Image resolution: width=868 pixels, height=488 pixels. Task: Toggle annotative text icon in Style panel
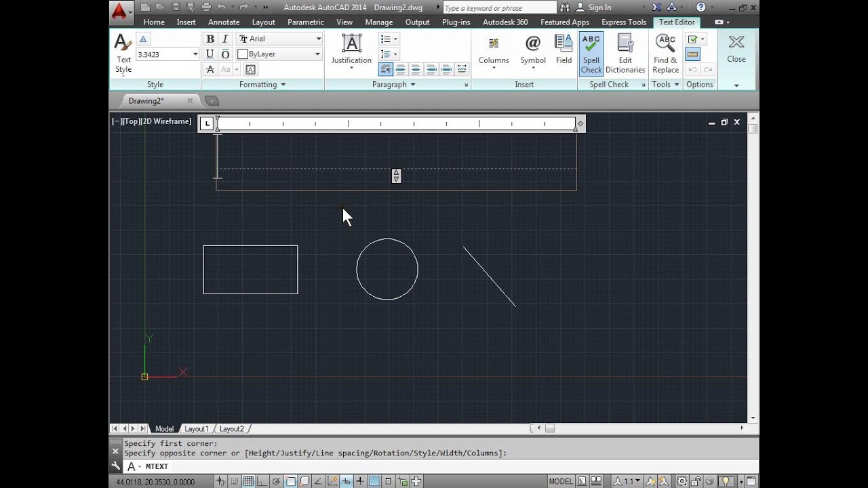pyautogui.click(x=143, y=39)
